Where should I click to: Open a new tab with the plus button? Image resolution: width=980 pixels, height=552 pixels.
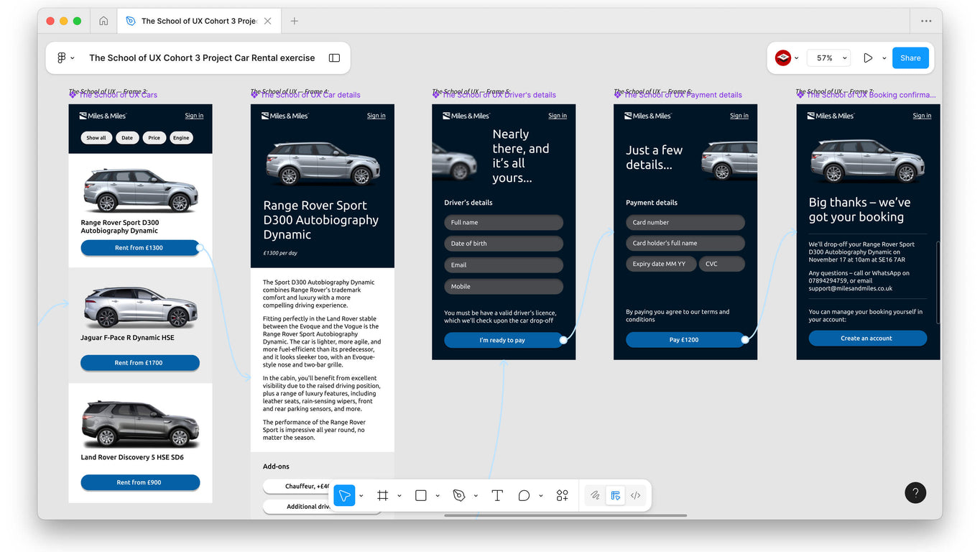[x=294, y=21]
